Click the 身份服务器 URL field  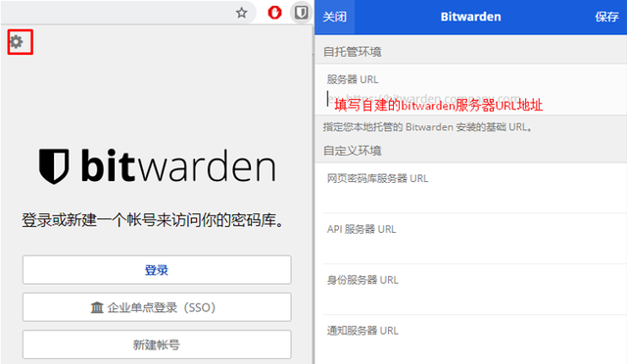(x=474, y=290)
